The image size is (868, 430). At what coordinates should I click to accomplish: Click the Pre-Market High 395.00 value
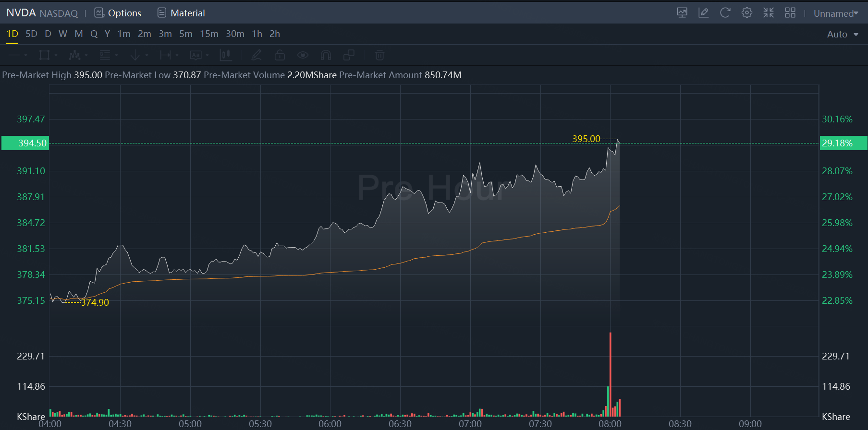pos(88,75)
